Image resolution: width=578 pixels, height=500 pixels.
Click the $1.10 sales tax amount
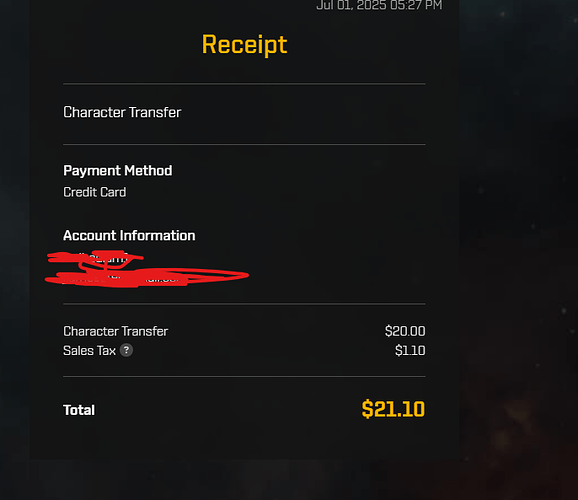[410, 350]
